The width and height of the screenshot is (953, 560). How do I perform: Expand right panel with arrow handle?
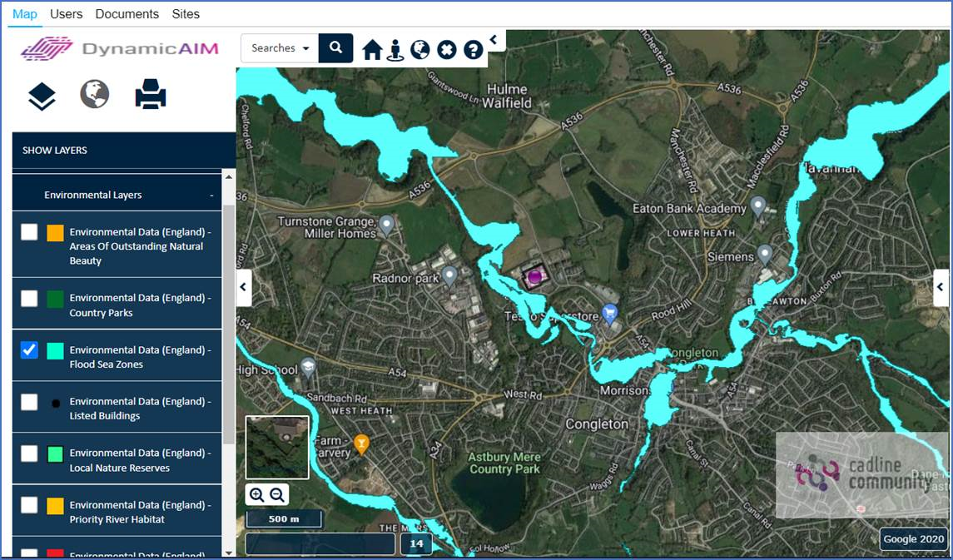coord(941,287)
